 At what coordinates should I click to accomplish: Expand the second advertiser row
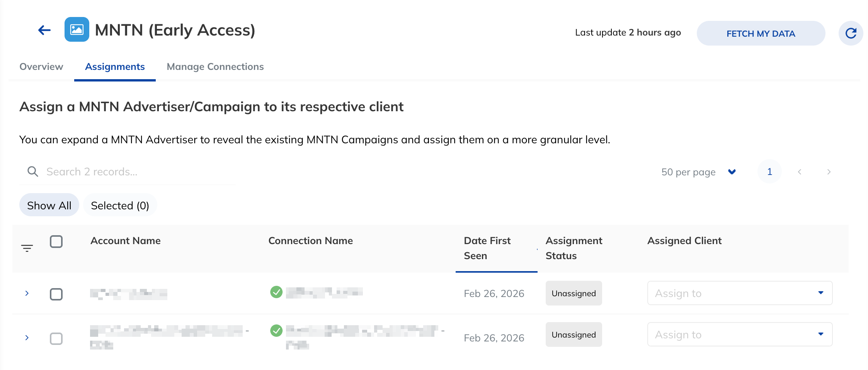pyautogui.click(x=27, y=338)
